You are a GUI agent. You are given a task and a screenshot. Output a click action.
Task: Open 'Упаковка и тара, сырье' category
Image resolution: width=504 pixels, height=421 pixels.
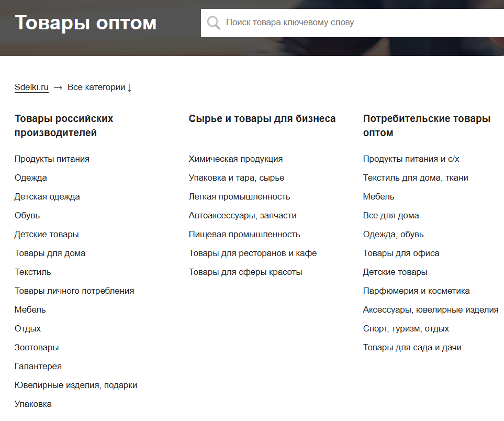click(x=237, y=178)
